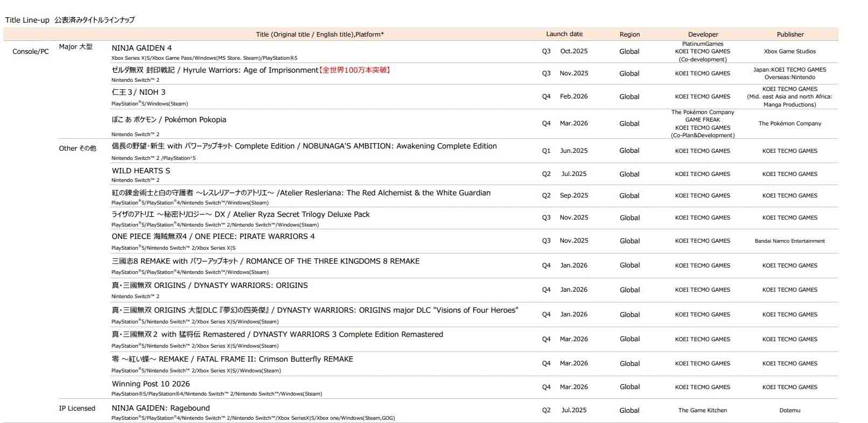Click the Title and Platform column header
Screen dimensions: 868x423
click(x=320, y=34)
